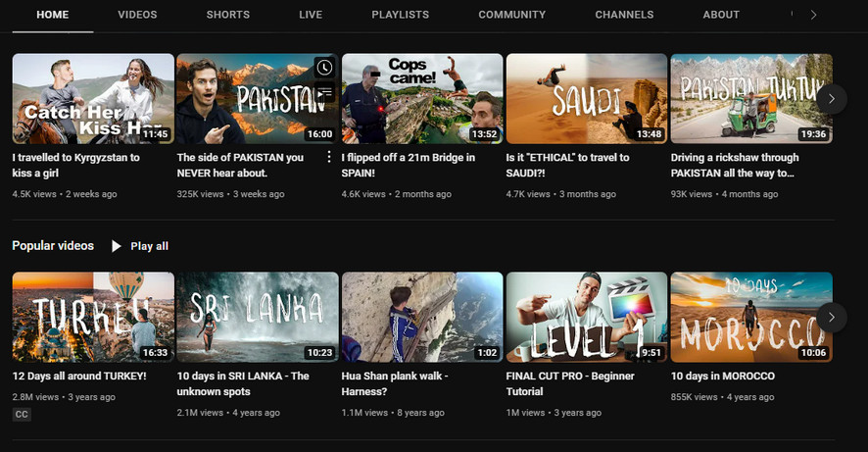Image resolution: width=868 pixels, height=452 pixels.
Task: Switch to the VIDEOS tab
Action: click(137, 15)
